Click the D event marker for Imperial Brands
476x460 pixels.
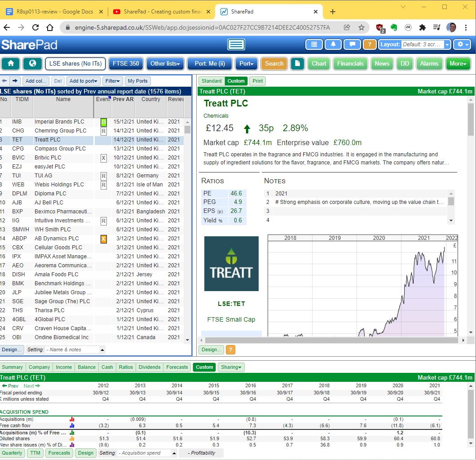[x=104, y=122]
